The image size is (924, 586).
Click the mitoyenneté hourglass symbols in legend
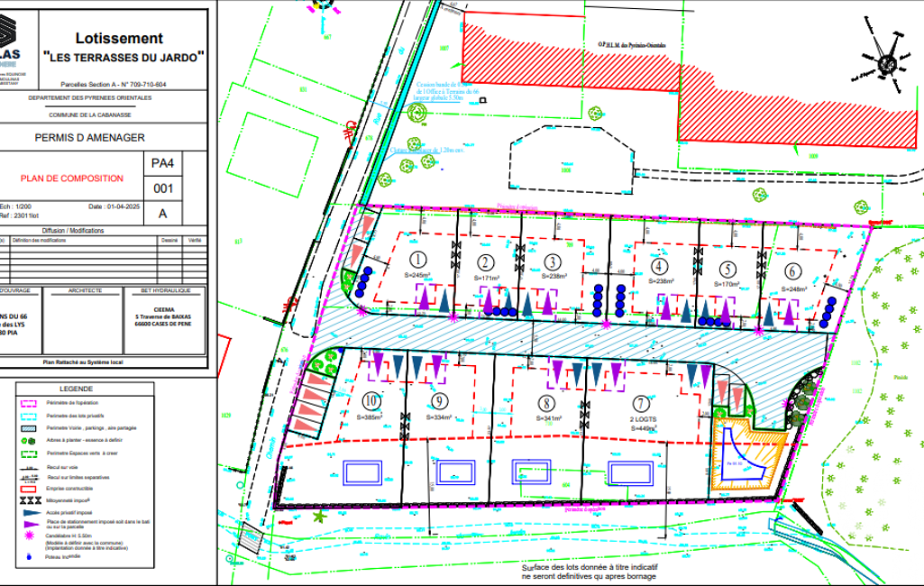[x=32, y=499]
